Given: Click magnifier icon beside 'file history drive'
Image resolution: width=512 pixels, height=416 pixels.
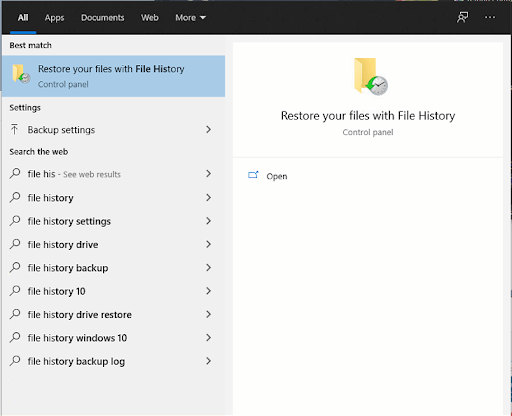Looking at the screenshot, I should coord(15,244).
